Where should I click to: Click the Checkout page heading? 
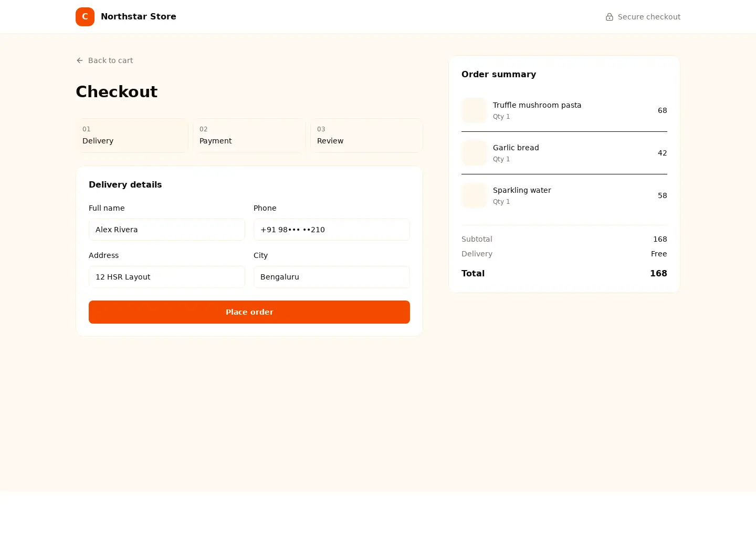point(117,91)
